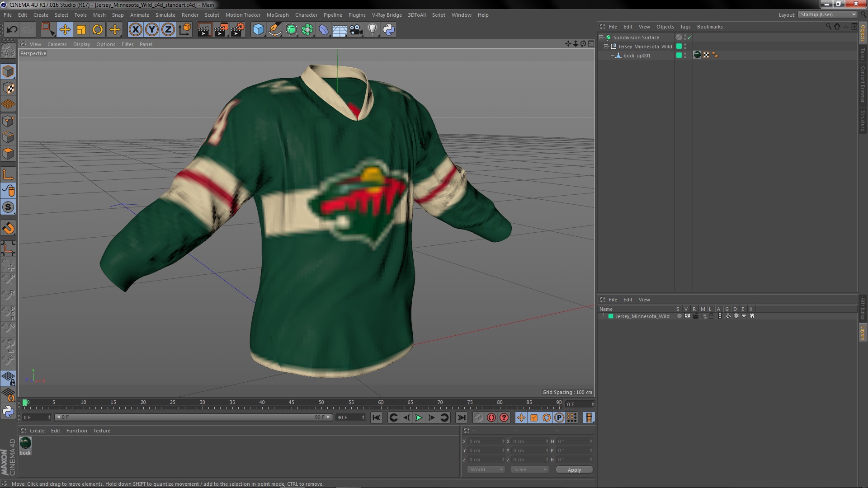Viewport: 868px width, 488px height.
Task: Enable Points mode in left toolbar
Action: pyautogui.click(x=8, y=121)
